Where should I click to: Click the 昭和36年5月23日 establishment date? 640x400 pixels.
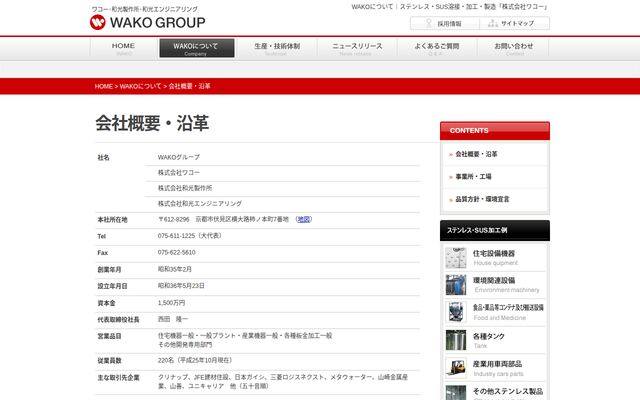pos(181,286)
